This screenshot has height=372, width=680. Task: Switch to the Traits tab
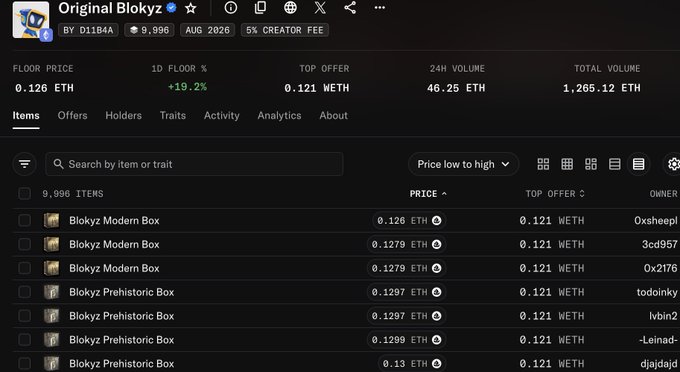click(173, 115)
